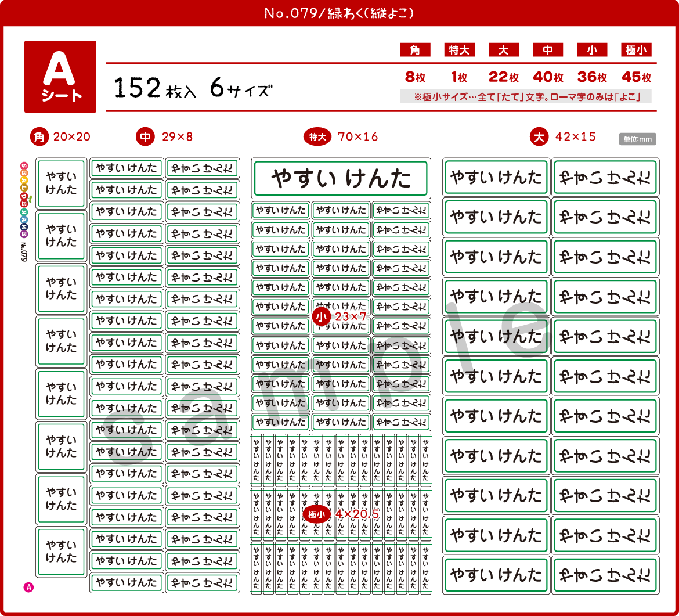Image resolution: width=679 pixels, height=616 pixels.
Task: Click the 4×20.5 dimension text
Action: (357, 514)
